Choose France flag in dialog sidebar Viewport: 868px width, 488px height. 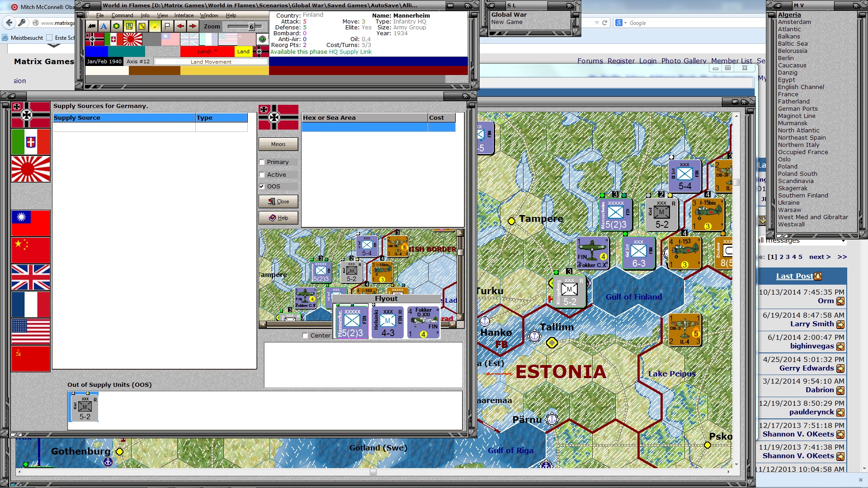click(31, 305)
